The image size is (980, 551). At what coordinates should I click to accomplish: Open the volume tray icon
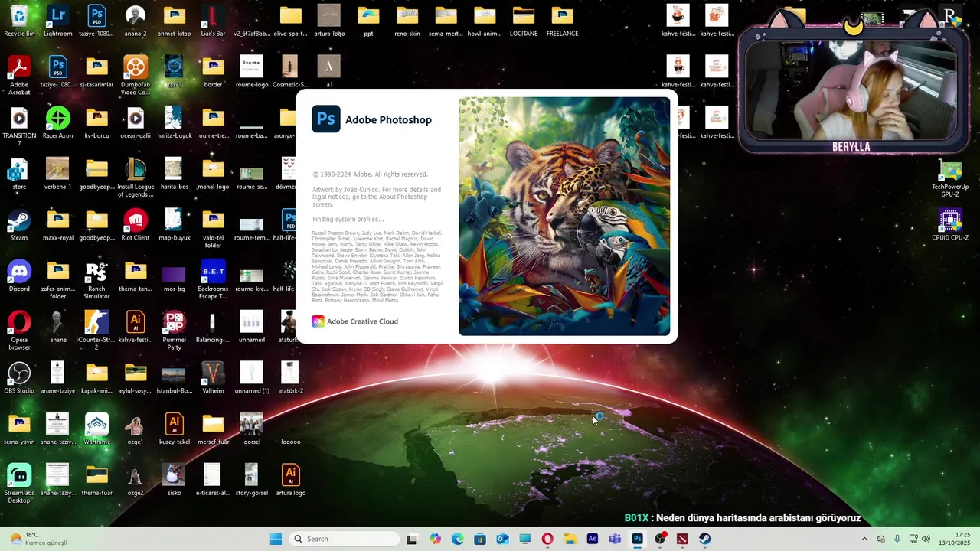[926, 539]
